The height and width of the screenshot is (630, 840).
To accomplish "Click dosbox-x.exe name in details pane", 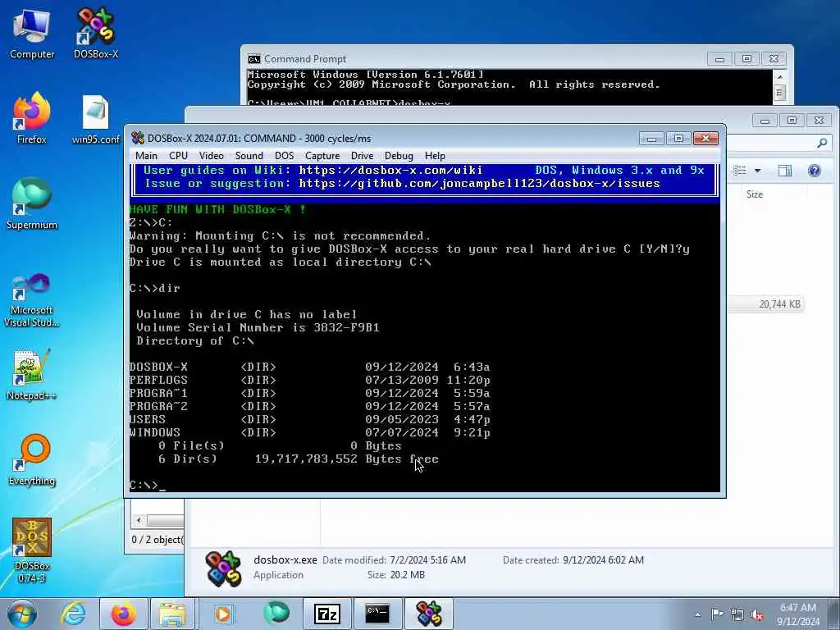I will [285, 559].
